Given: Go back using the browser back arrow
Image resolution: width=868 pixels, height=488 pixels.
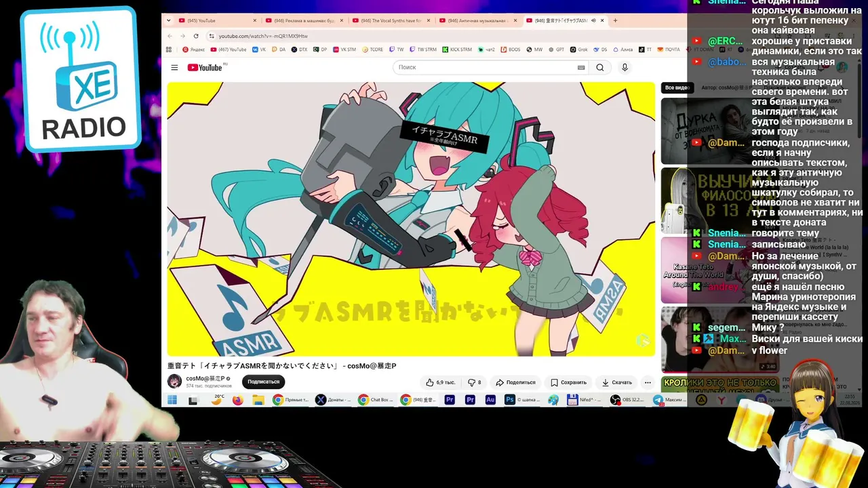Looking at the screenshot, I should pyautogui.click(x=170, y=36).
